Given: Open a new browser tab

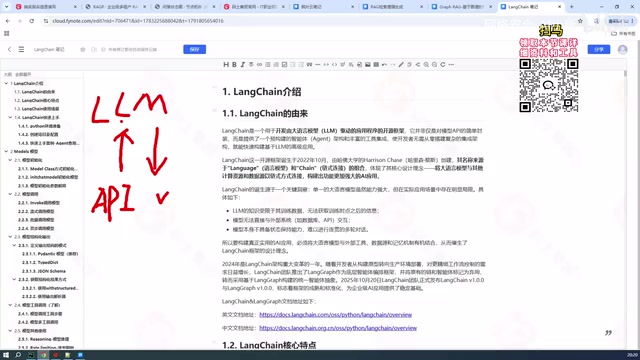Looking at the screenshot, I should 571,7.
